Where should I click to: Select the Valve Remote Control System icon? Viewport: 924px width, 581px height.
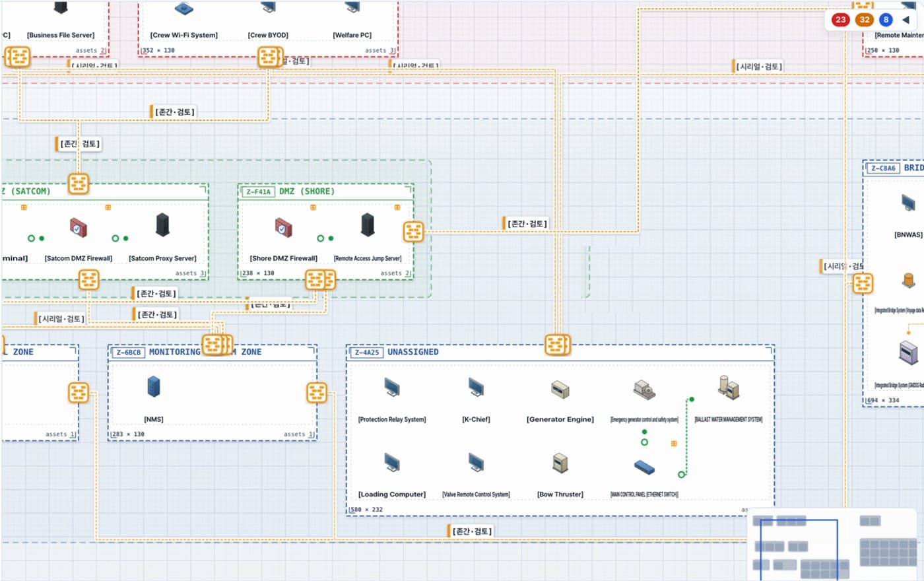pos(476,462)
